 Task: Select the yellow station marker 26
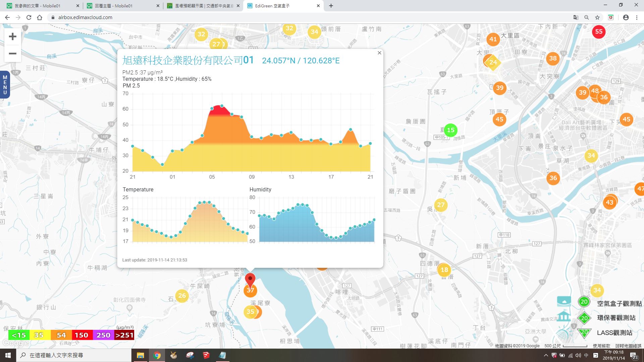(182, 296)
